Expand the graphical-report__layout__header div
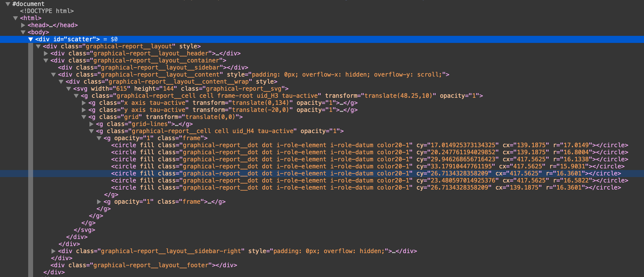 (46, 53)
